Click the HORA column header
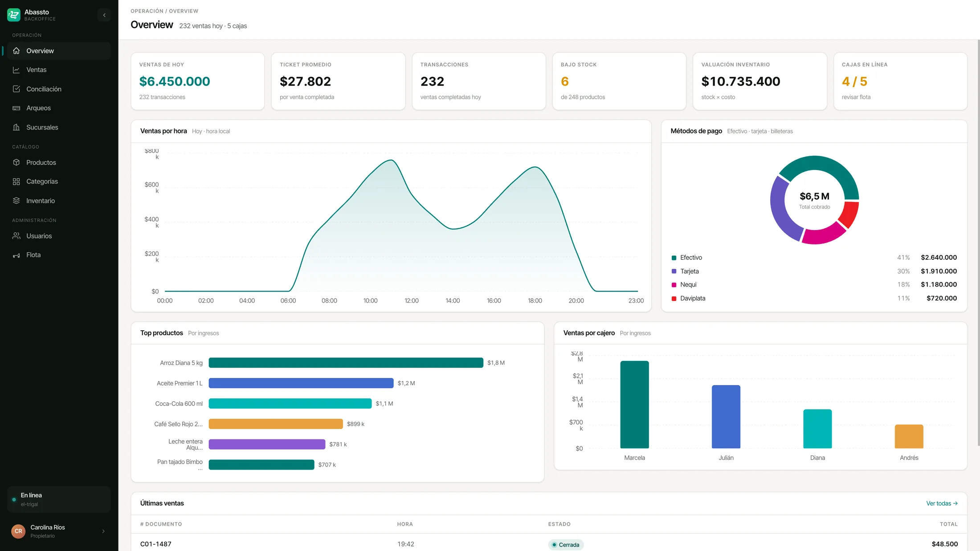Viewport: 980px width, 551px height. 405,524
